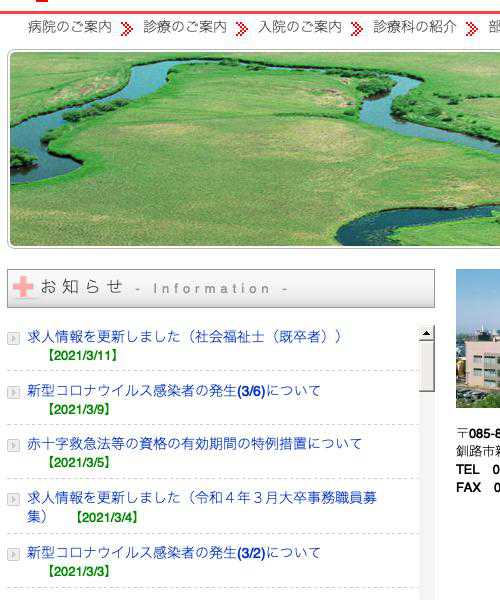Open 赤十字救急法等の資格の有効期間 news link
The image size is (500, 600).
point(194,444)
